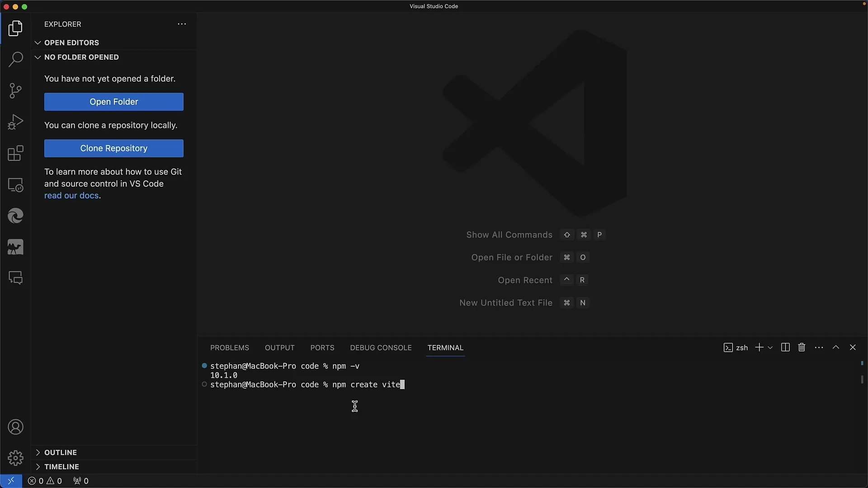868x488 pixels.
Task: Open Remote Explorer icon in activity bar
Action: [15, 185]
